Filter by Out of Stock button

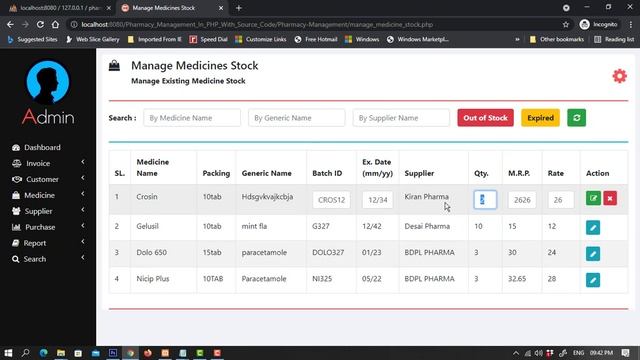click(x=485, y=118)
